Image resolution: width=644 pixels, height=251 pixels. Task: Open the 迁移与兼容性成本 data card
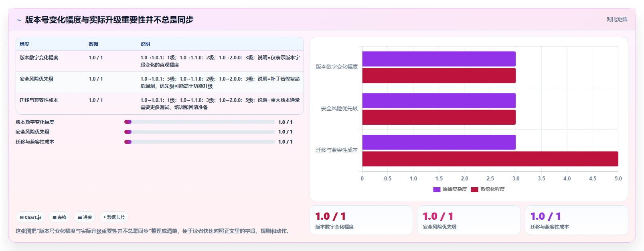pyautogui.click(x=577, y=220)
